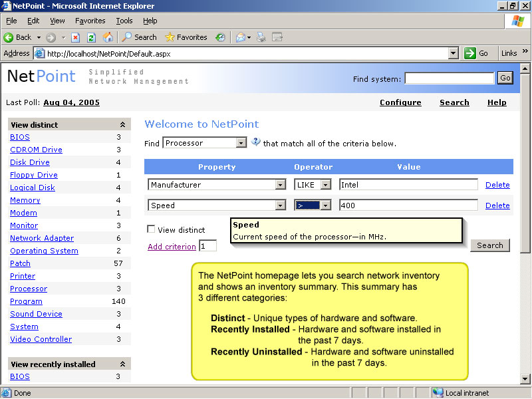Open the Help link in the page header
This screenshot has height=399, width=532.
pyautogui.click(x=497, y=102)
